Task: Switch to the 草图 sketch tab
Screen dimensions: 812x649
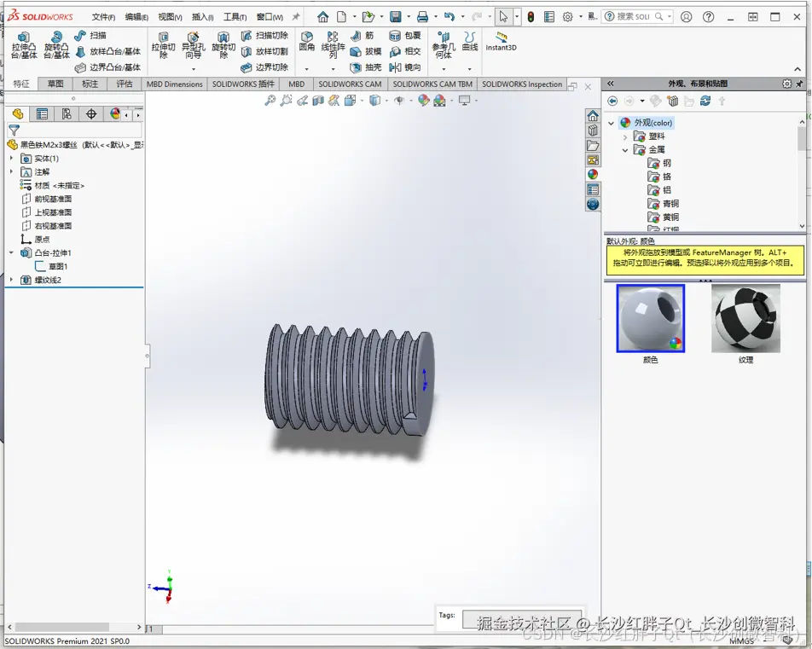Action: click(55, 84)
